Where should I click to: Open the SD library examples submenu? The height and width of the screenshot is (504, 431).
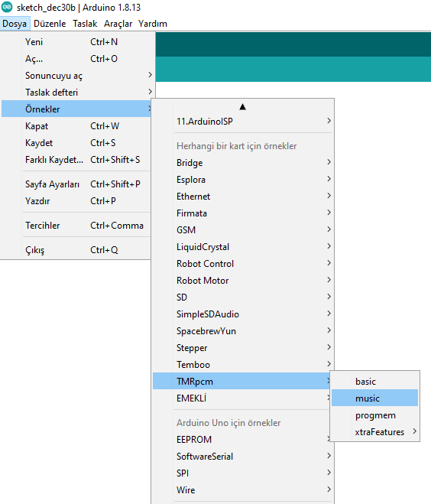point(243,298)
